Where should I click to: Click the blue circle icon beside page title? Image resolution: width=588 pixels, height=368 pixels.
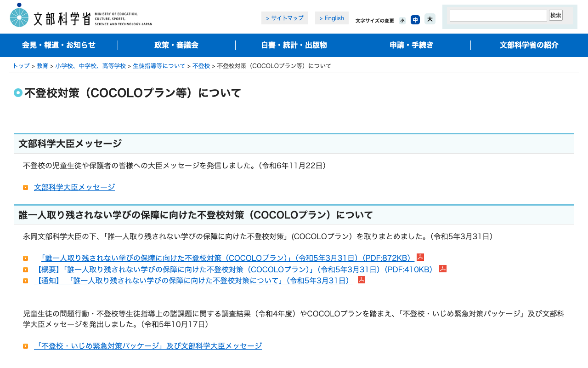(x=18, y=92)
